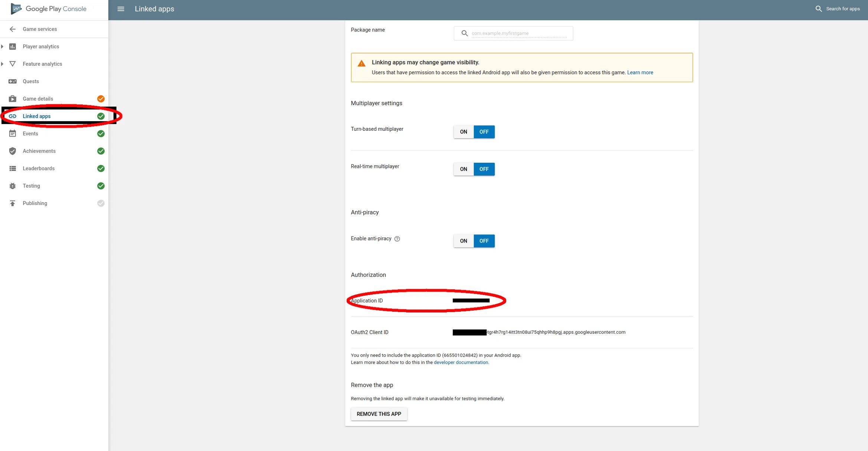Click the Events calendar icon
868x451 pixels.
pos(13,134)
